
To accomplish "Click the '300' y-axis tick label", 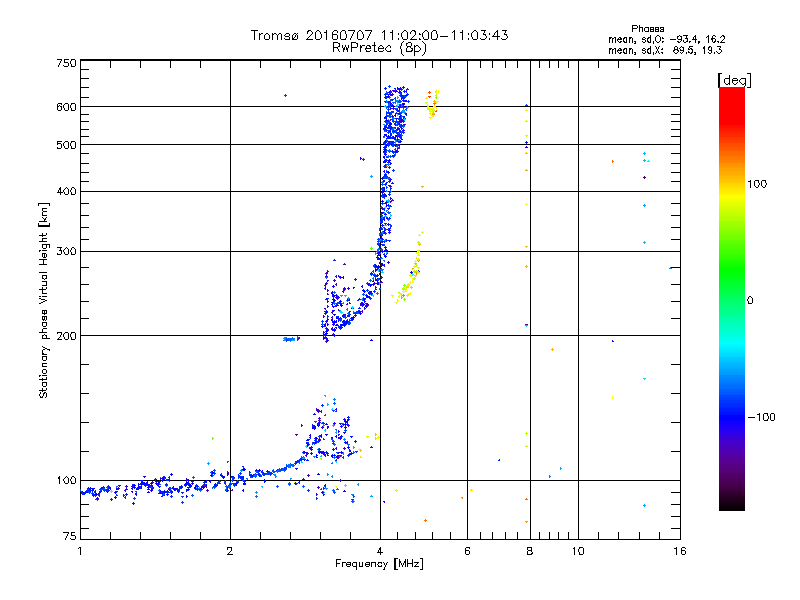I will point(66,251).
